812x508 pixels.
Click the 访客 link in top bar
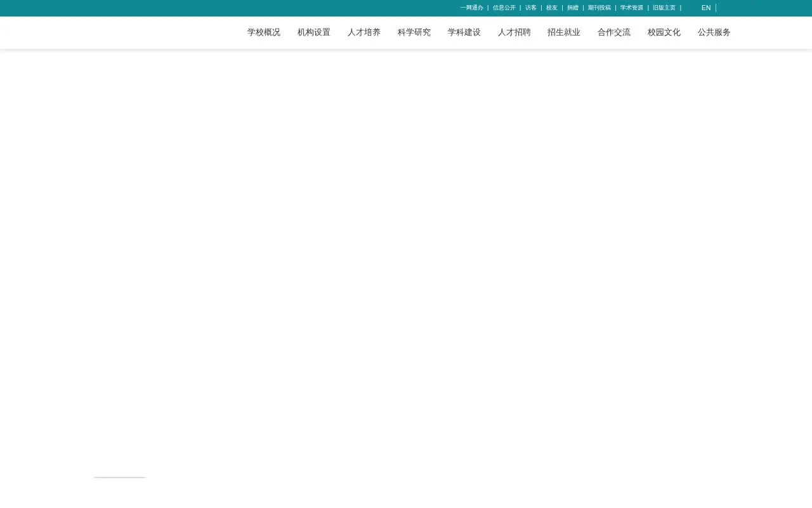click(531, 8)
